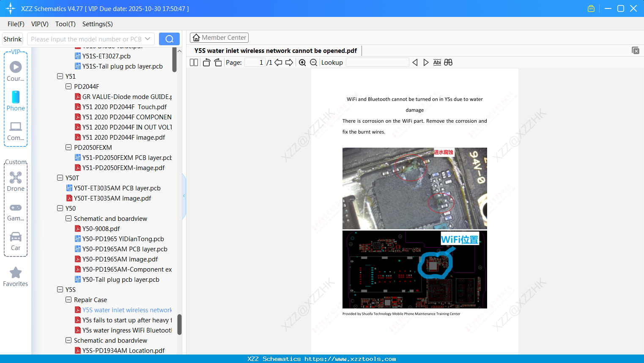Open Y51 2020 PD2044F image.pdf
Screen dimensions: 644x363
[123, 137]
